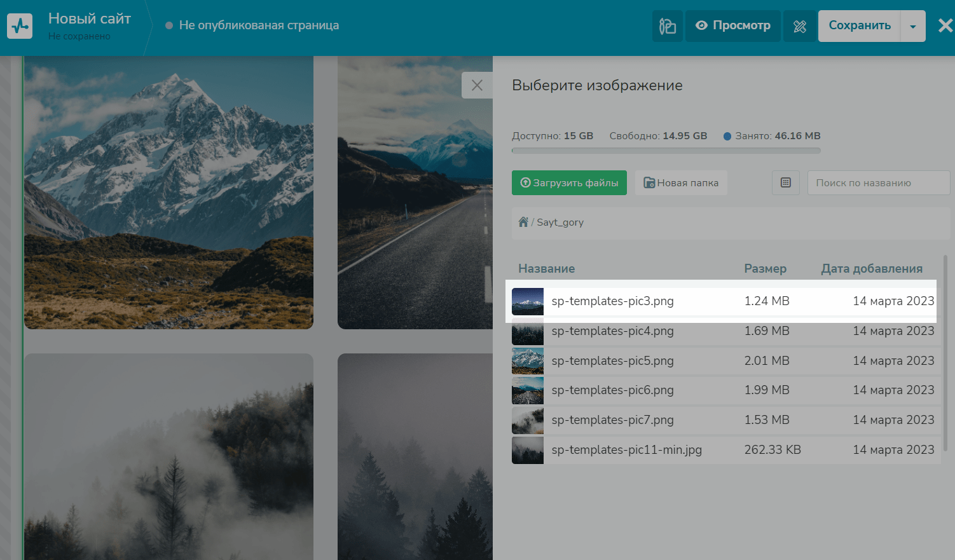Click the Занято: 46.16 MB label
The image size is (955, 560).
point(778,136)
